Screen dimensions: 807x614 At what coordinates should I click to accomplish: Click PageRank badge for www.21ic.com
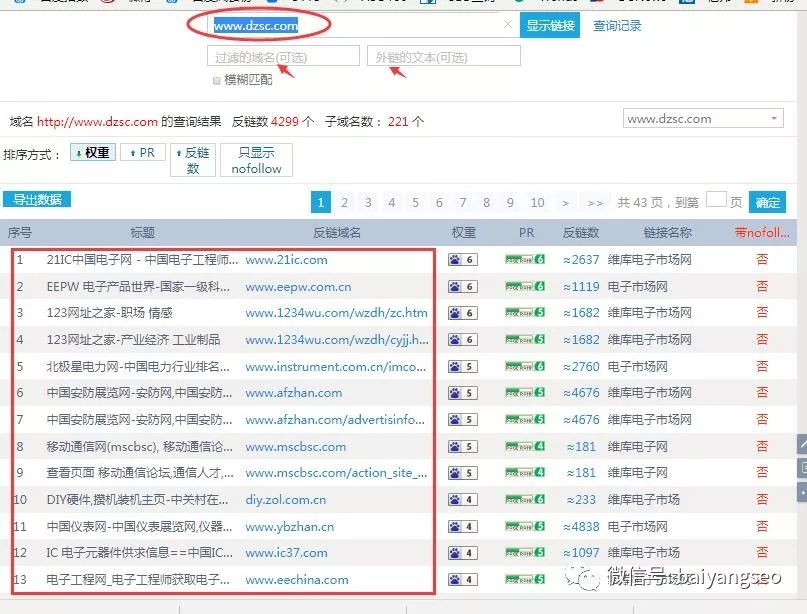525,259
